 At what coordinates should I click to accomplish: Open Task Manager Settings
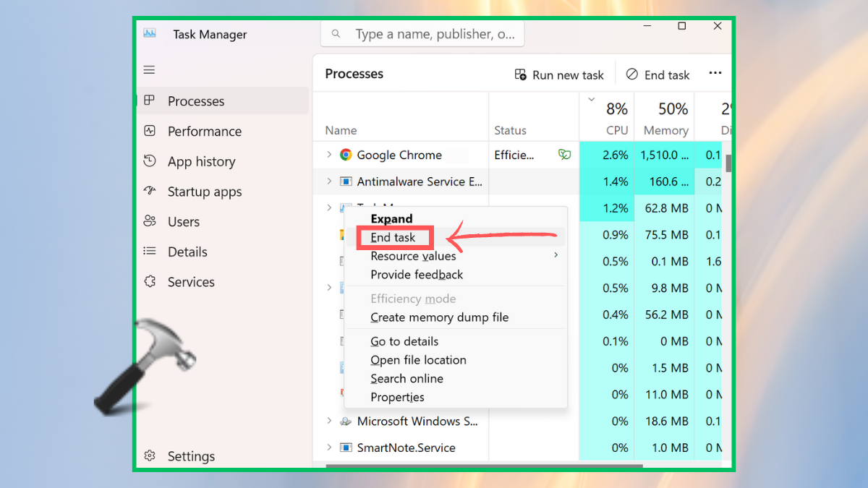(x=191, y=456)
